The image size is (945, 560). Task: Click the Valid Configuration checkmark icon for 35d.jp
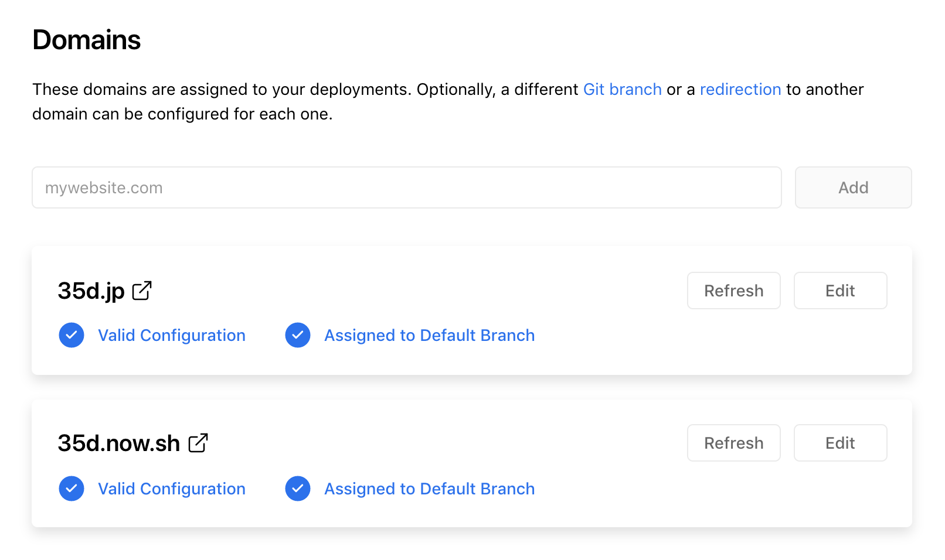pos(72,335)
